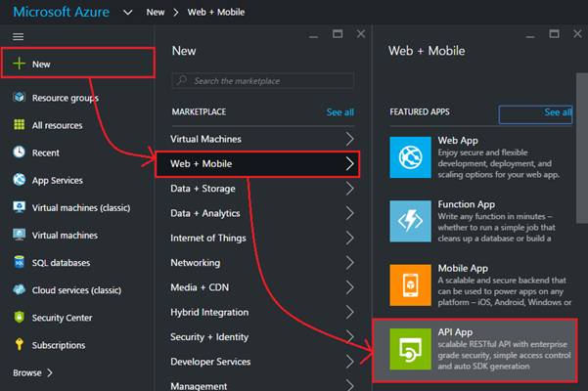The height and width of the screenshot is (391, 588).
Task: Click the SQL databases cylinder icon
Action: tap(19, 262)
